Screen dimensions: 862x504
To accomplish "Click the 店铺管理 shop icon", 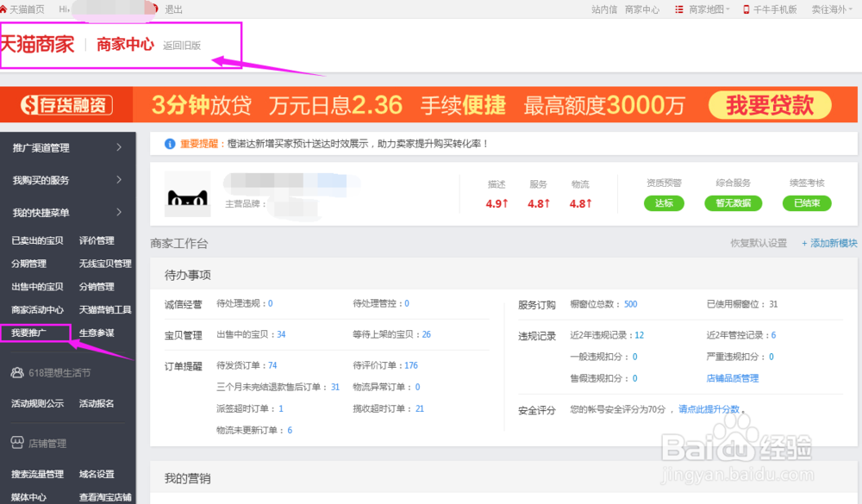I will click(x=17, y=443).
